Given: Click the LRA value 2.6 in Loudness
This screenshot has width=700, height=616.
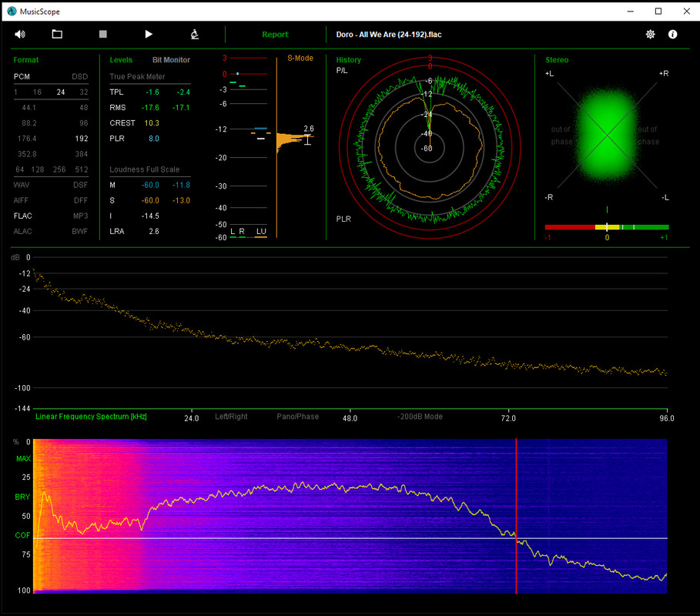Looking at the screenshot, I should click(153, 231).
